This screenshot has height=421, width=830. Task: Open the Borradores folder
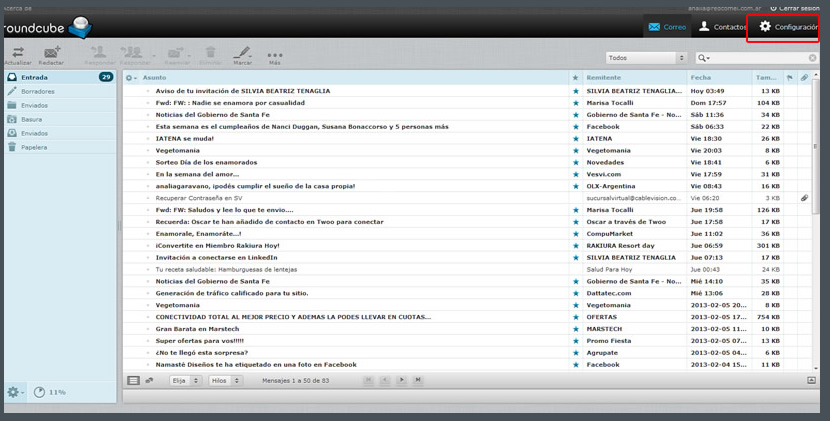38,91
